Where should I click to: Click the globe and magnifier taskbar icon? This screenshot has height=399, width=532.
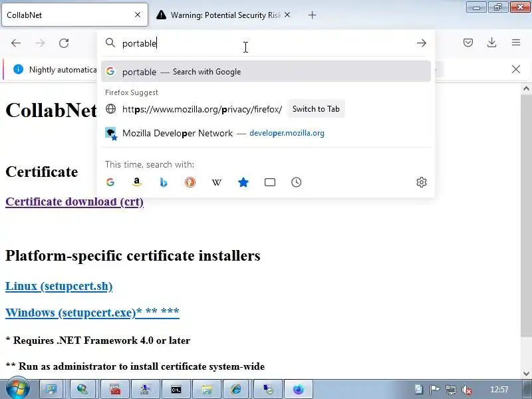82,390
